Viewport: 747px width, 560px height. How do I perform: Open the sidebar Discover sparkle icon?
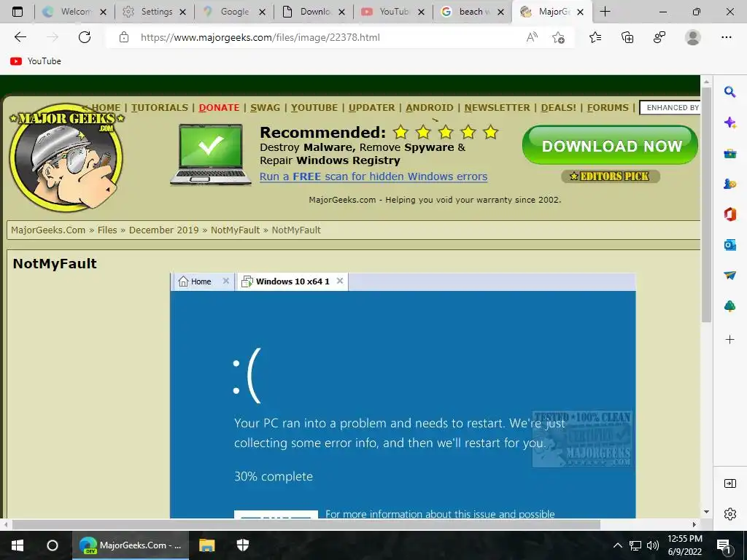tap(729, 122)
